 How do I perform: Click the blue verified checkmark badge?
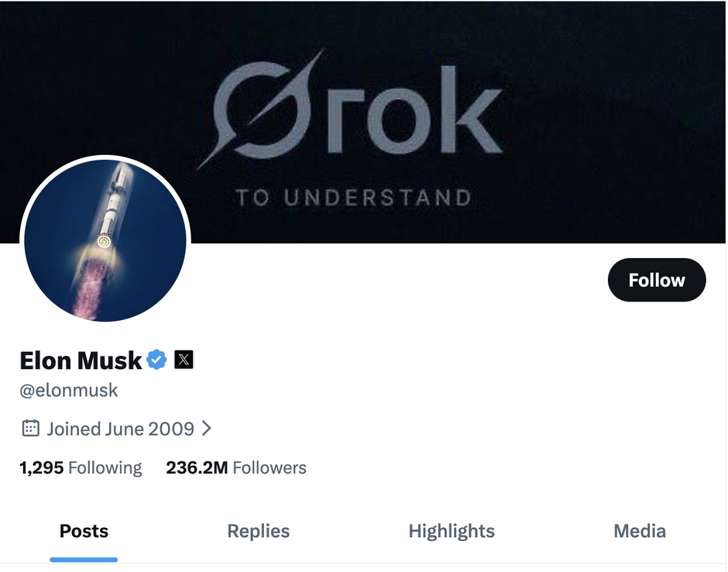156,360
